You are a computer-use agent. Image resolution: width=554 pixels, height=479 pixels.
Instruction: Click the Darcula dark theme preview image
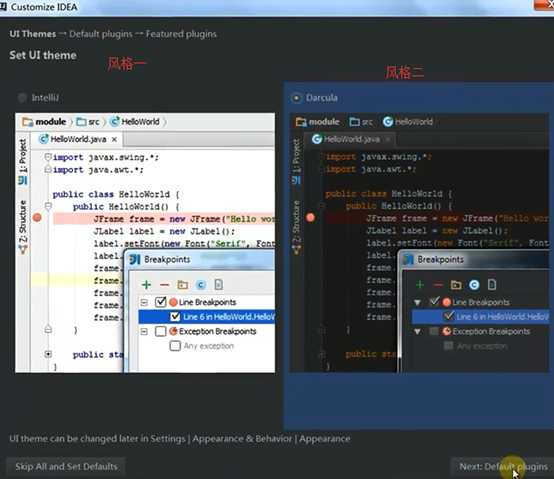click(420, 243)
